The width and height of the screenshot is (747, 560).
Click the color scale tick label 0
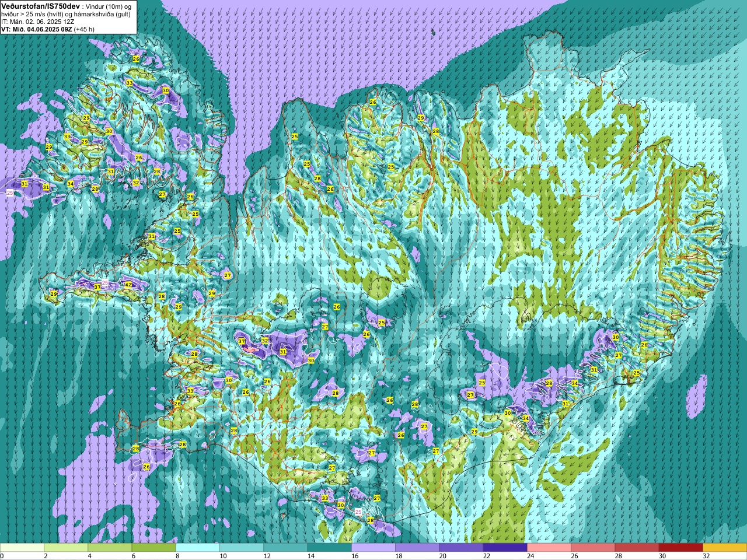(2, 556)
